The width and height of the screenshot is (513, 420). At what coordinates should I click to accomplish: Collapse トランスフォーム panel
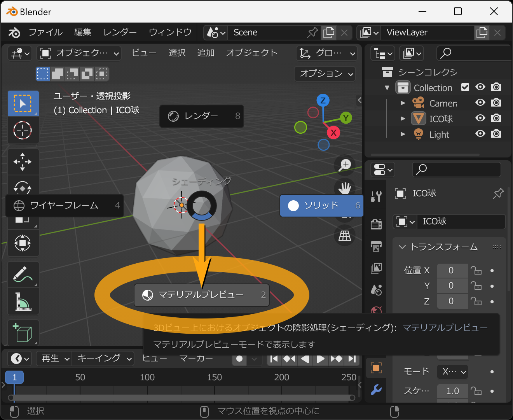click(402, 247)
